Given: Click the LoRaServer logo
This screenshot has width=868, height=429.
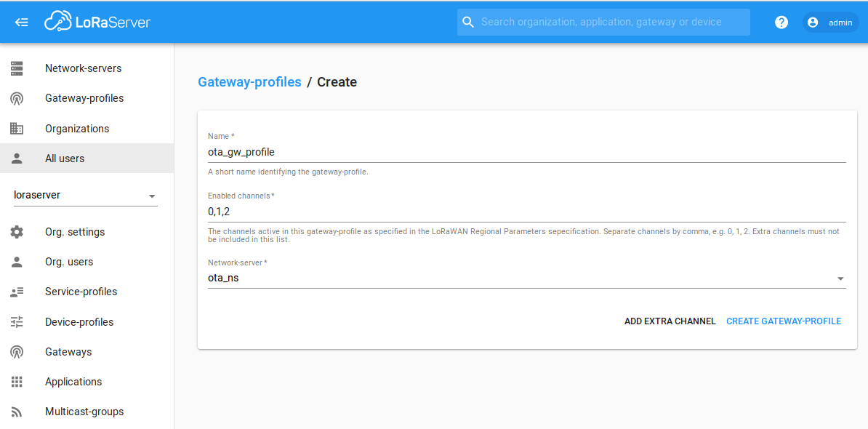Looking at the screenshot, I should point(99,21).
